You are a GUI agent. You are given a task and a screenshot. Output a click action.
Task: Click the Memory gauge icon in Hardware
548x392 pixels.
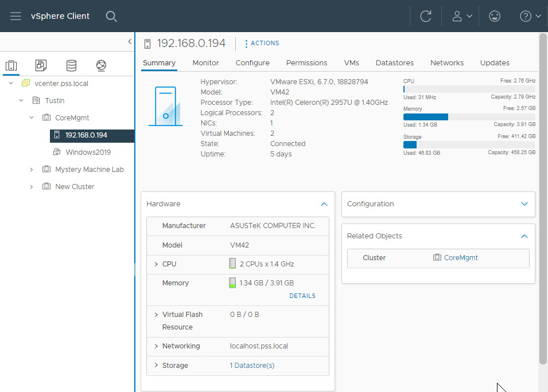coord(232,283)
